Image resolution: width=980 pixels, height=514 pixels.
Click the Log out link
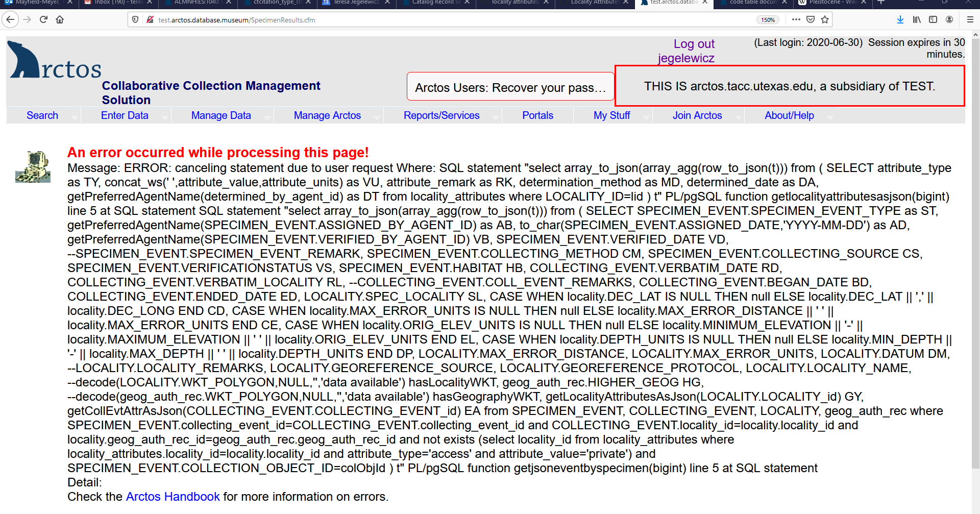[x=694, y=44]
